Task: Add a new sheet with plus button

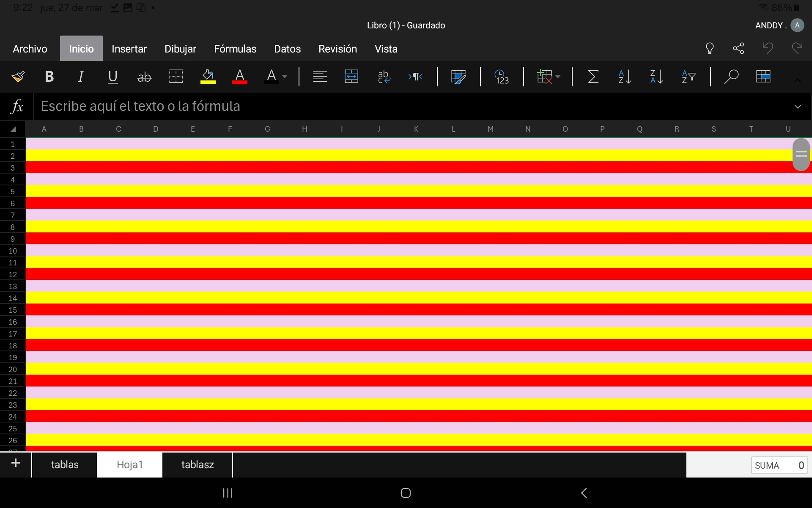Action: coord(16,463)
